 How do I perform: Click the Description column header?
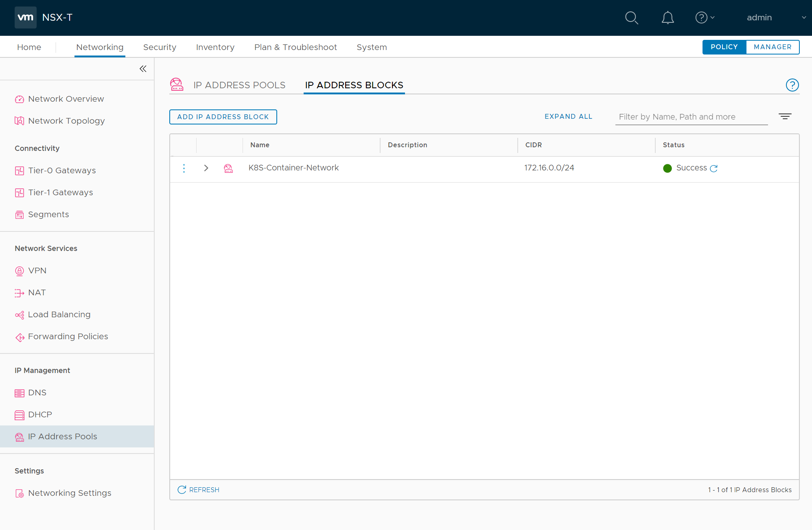pyautogui.click(x=407, y=145)
